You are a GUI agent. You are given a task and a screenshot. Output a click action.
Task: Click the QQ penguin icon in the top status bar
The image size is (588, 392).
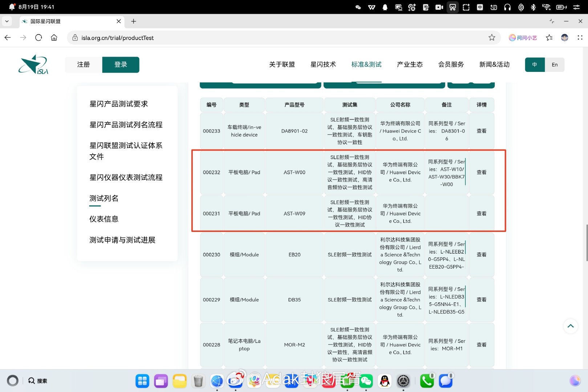(x=385, y=7)
